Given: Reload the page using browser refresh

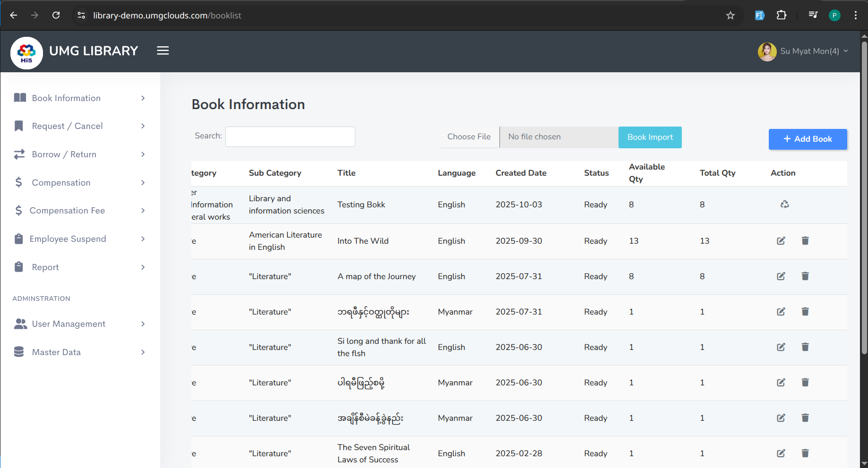Looking at the screenshot, I should pyautogui.click(x=56, y=16).
